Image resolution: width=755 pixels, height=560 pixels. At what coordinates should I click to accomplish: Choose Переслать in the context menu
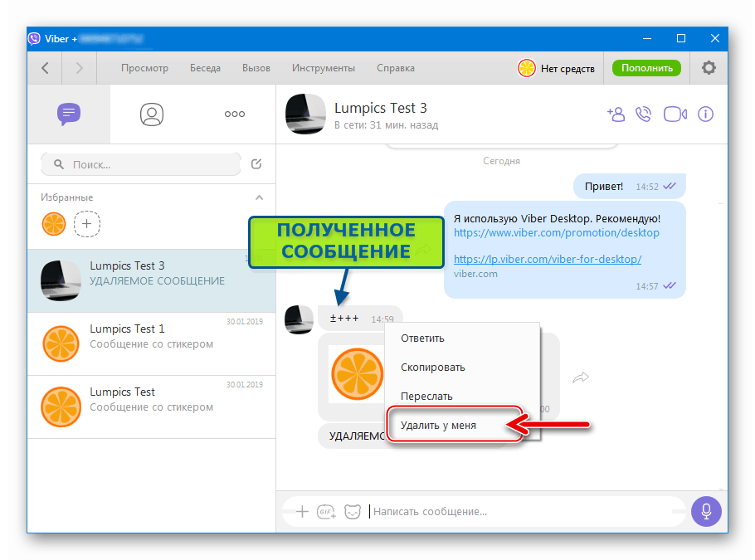pyautogui.click(x=463, y=396)
